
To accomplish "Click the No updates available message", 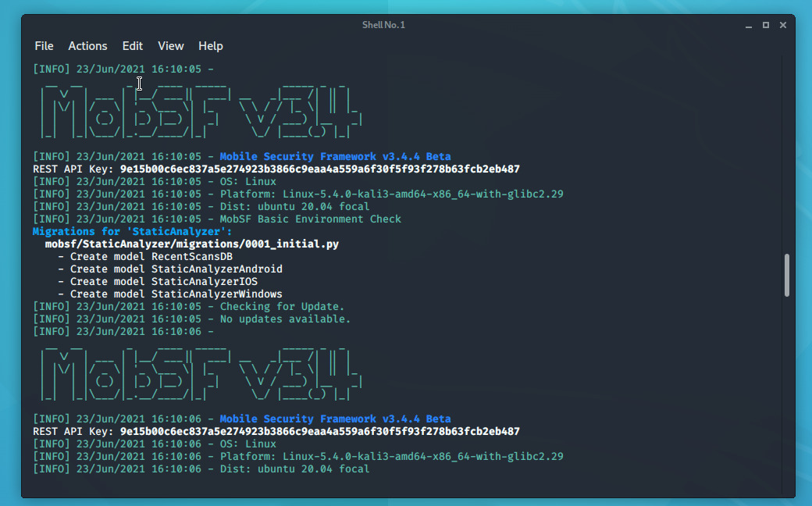I will [285, 319].
